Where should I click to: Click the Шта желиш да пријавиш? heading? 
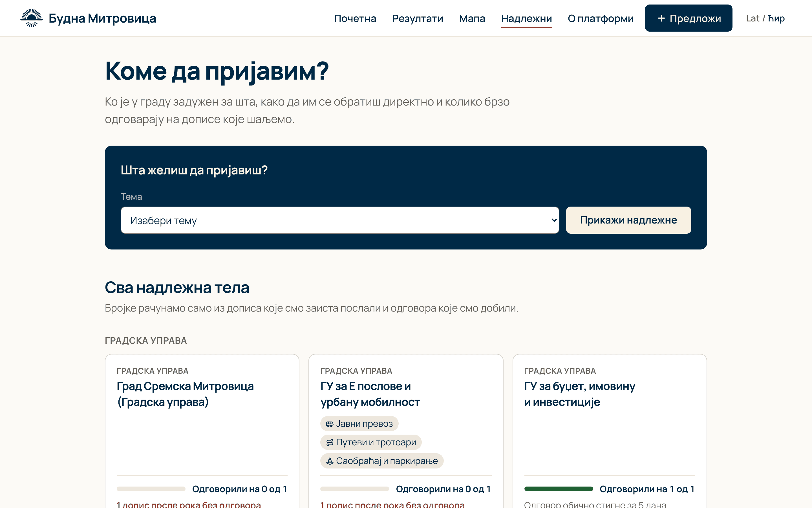click(194, 170)
